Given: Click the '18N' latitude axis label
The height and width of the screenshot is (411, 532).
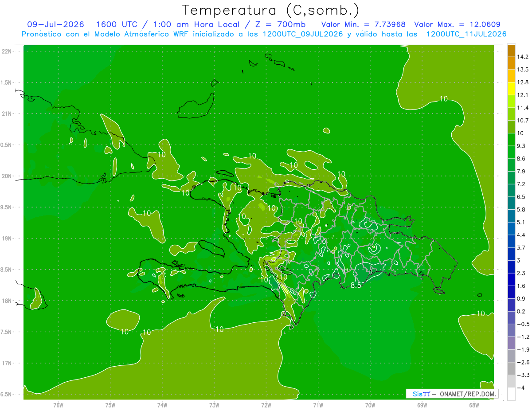Looking at the screenshot, I should click(7, 301).
